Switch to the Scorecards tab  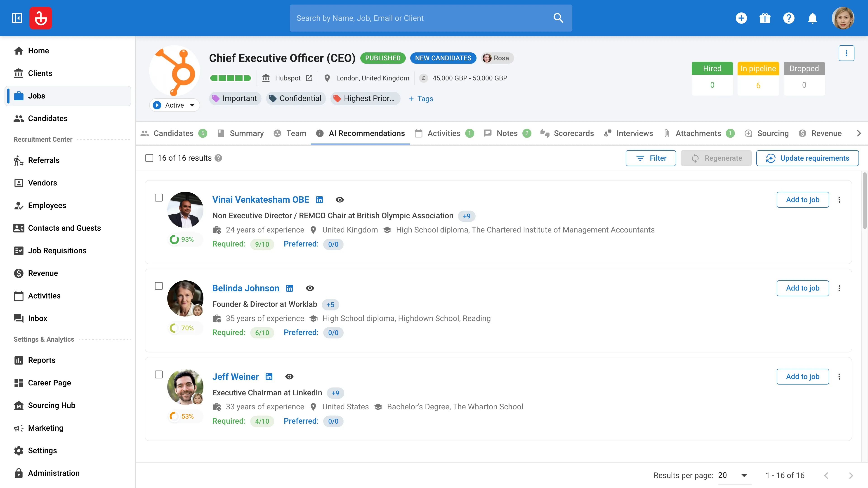(567, 133)
